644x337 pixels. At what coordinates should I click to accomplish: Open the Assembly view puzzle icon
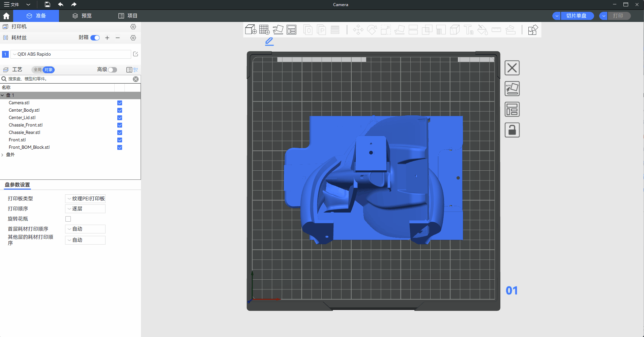[x=533, y=30]
